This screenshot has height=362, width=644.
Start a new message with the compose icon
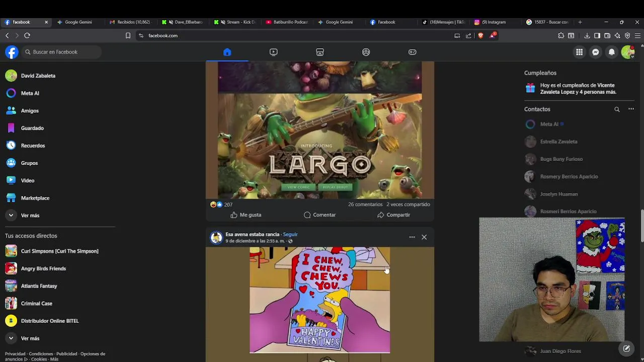(626, 348)
